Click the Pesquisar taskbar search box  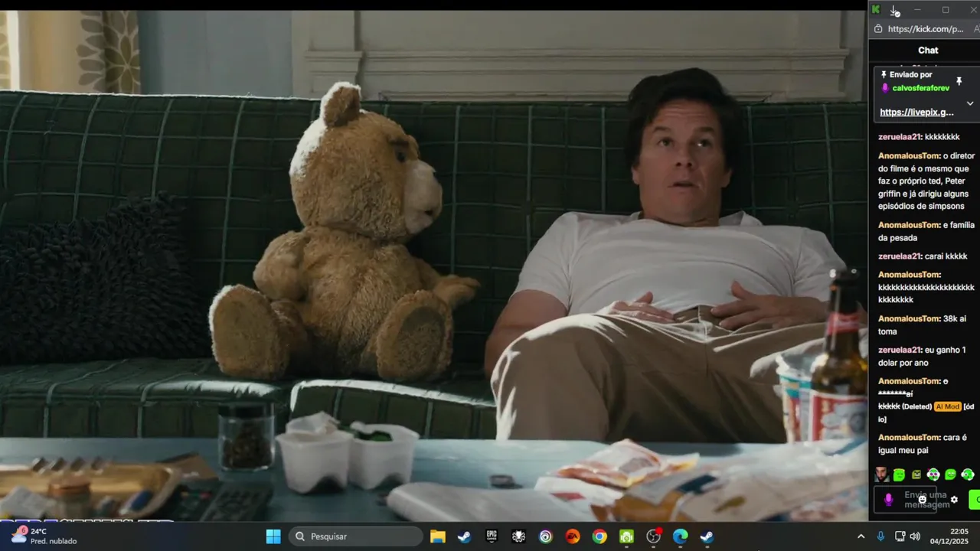tap(356, 536)
